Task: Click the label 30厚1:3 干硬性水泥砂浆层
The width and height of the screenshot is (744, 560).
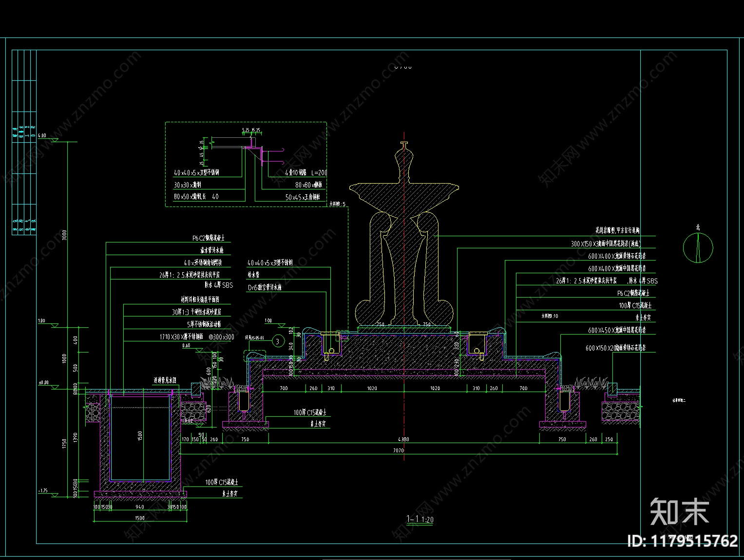Action: (x=196, y=312)
